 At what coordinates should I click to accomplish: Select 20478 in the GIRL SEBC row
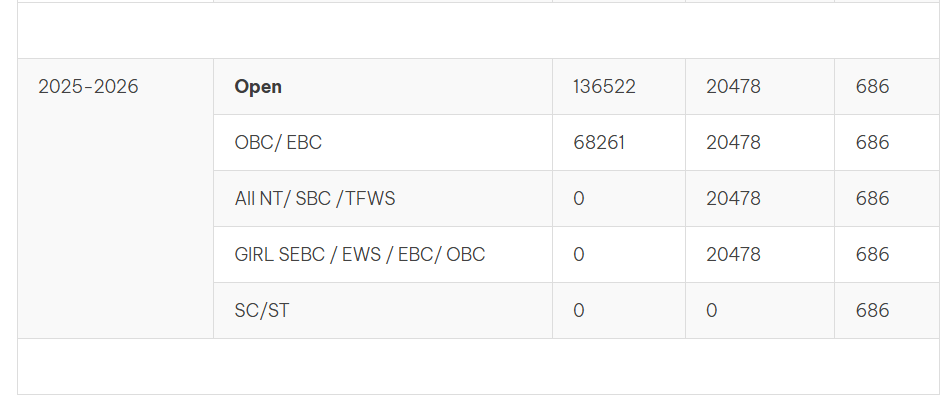[x=733, y=255]
